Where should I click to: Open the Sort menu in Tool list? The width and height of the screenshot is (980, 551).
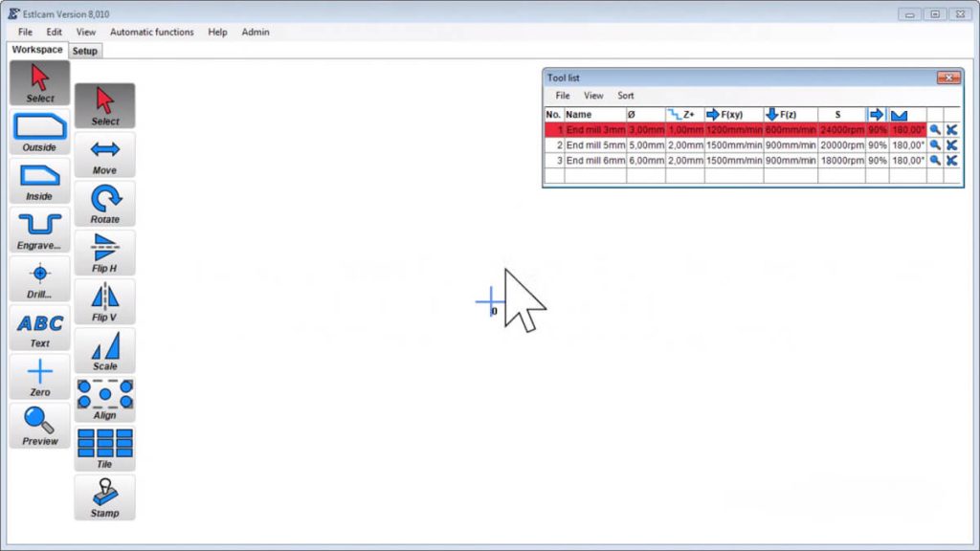coord(625,96)
